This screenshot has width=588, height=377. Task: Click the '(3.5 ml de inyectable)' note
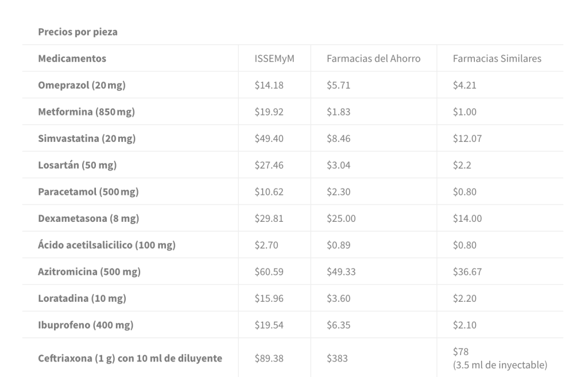tap(500, 364)
